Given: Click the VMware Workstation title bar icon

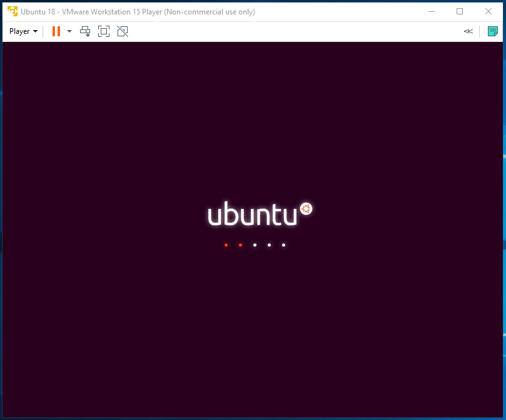Looking at the screenshot, I should (13, 11).
